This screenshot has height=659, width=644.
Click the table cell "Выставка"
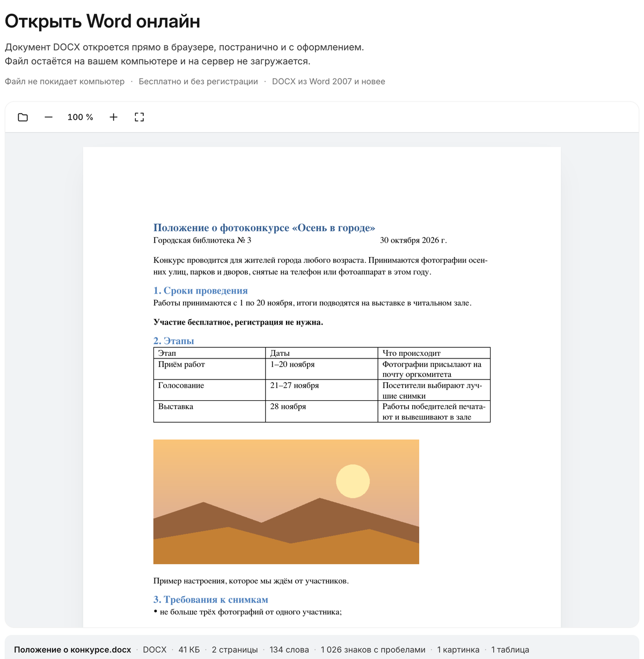(209, 412)
